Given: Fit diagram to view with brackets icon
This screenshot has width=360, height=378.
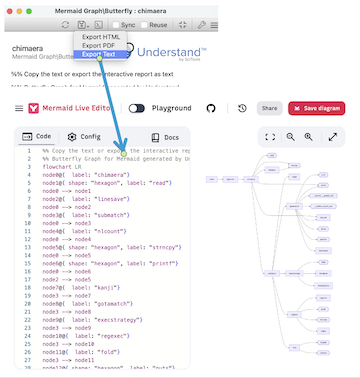Looking at the screenshot, I should coord(270,137).
